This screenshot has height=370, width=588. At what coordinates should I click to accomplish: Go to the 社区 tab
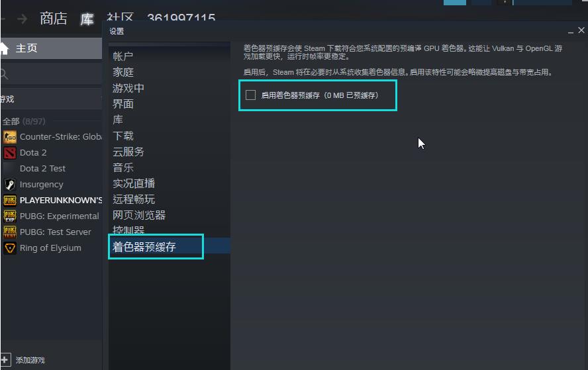[x=120, y=17]
